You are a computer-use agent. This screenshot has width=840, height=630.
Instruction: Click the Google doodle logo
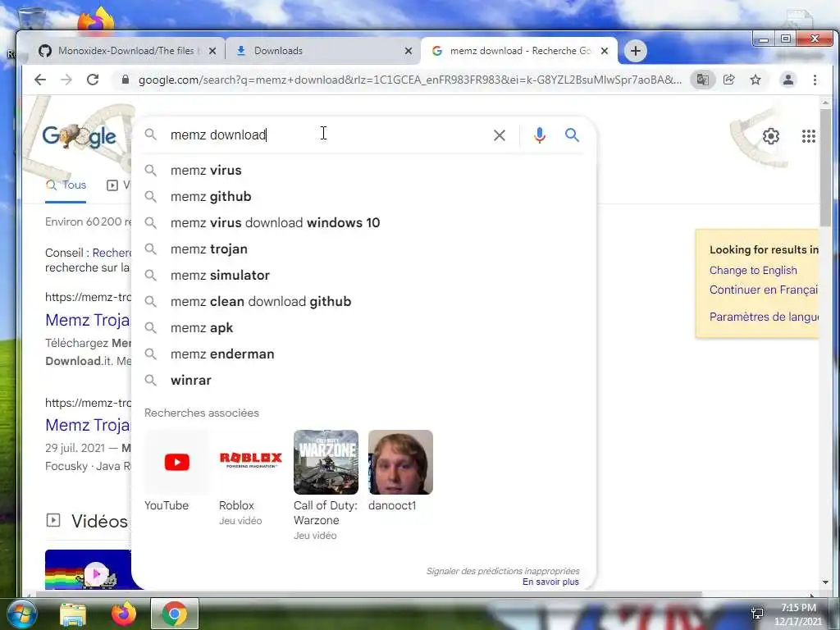pyautogui.click(x=80, y=136)
